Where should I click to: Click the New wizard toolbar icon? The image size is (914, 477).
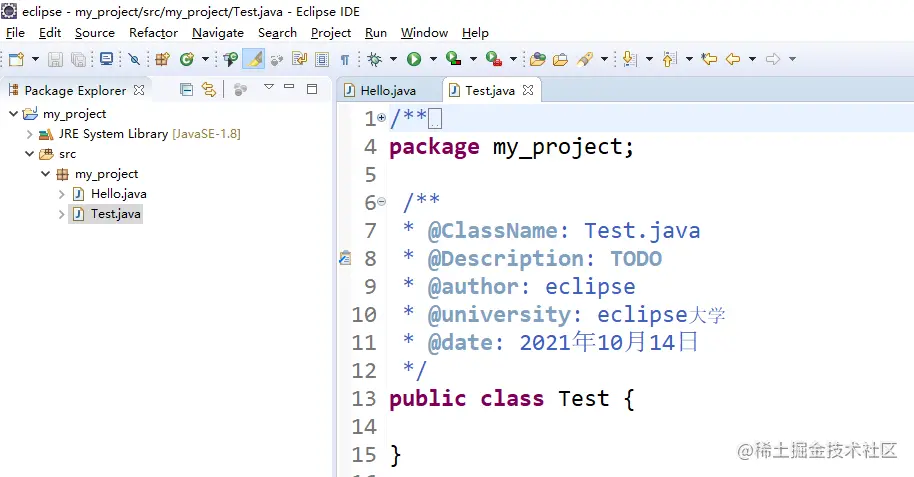pyautogui.click(x=16, y=59)
